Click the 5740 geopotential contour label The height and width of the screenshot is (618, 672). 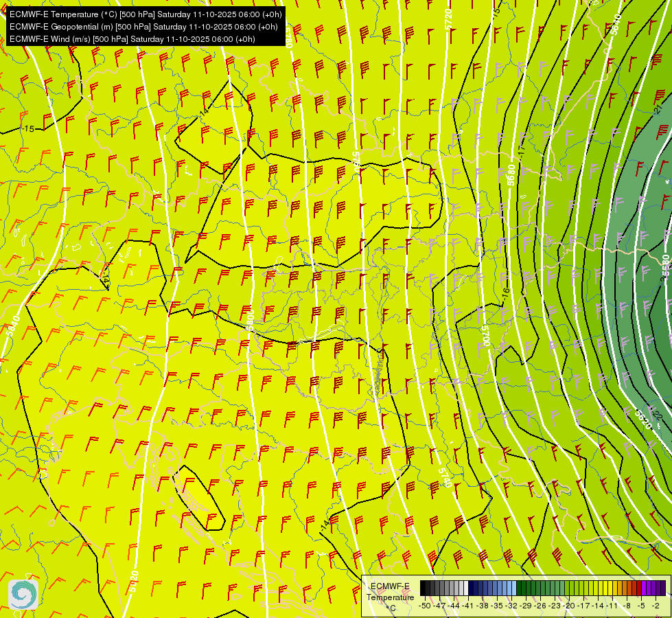pos(445,477)
